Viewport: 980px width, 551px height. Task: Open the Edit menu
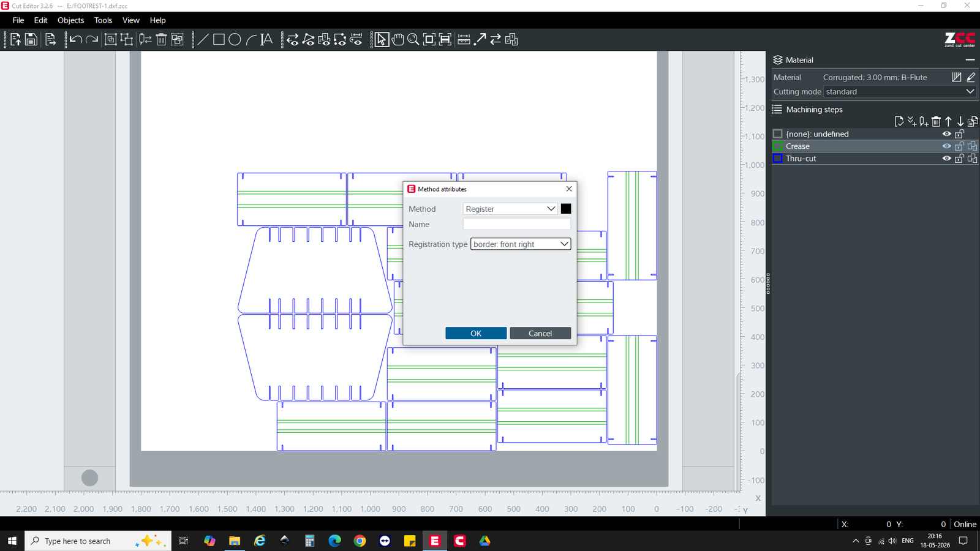click(x=40, y=20)
